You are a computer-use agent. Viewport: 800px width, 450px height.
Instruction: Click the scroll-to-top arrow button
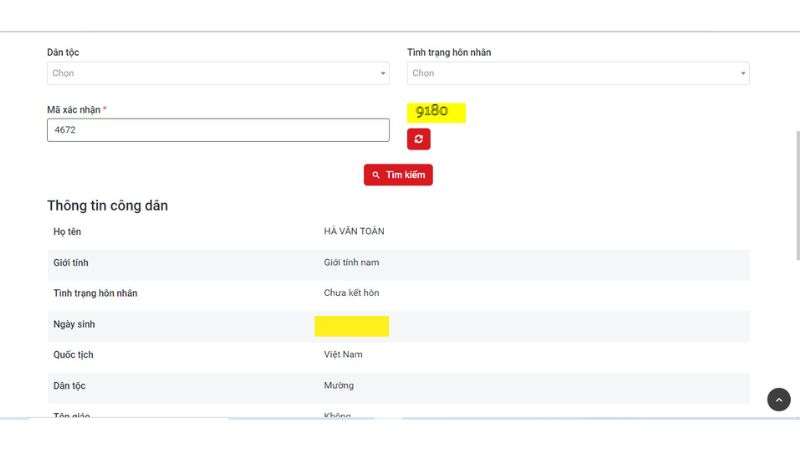pos(778,399)
